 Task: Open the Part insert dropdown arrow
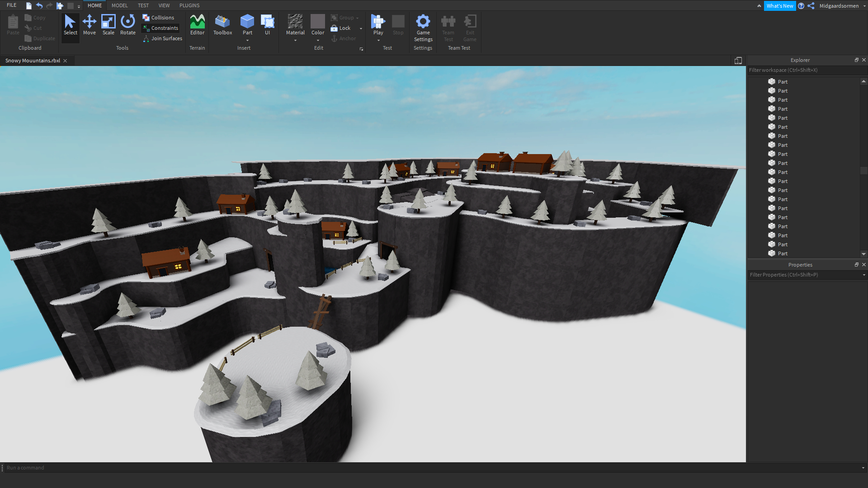pyautogui.click(x=247, y=41)
